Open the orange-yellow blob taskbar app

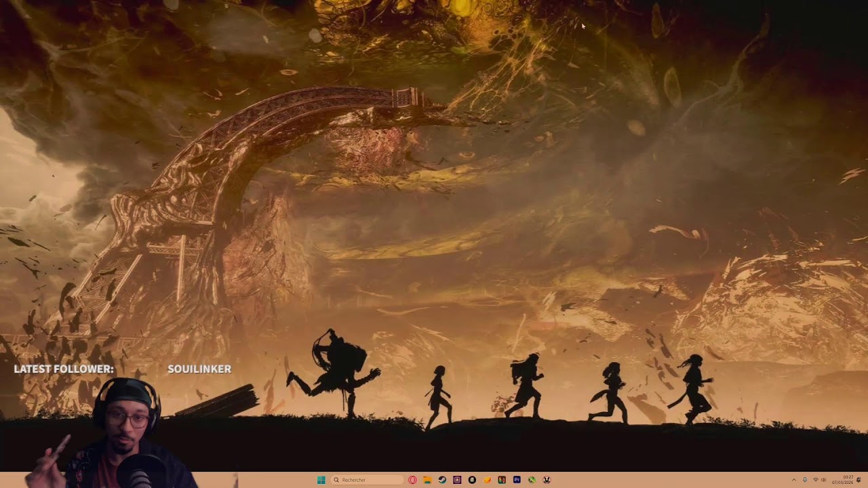coord(487,480)
